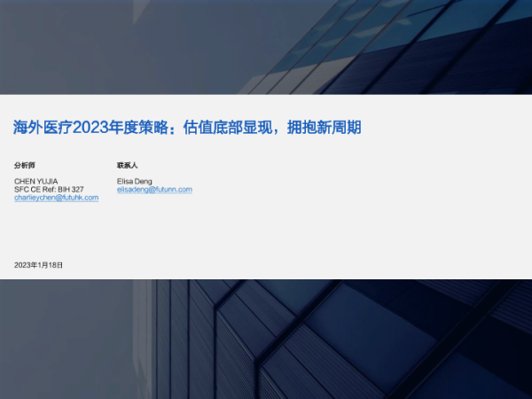Click the surname Deng in the contact name
This screenshot has width=532, height=399.
coord(143,182)
